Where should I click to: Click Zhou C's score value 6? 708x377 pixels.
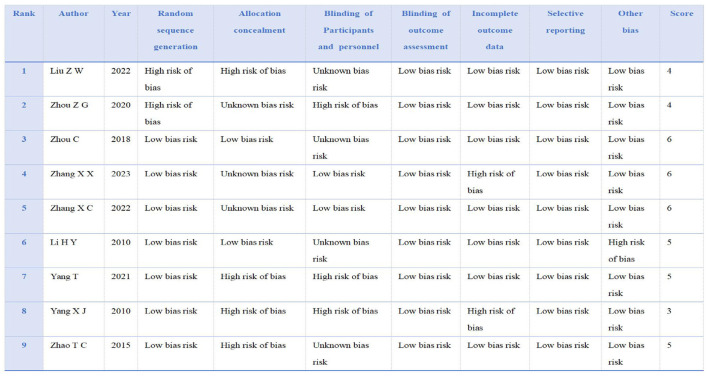(669, 140)
